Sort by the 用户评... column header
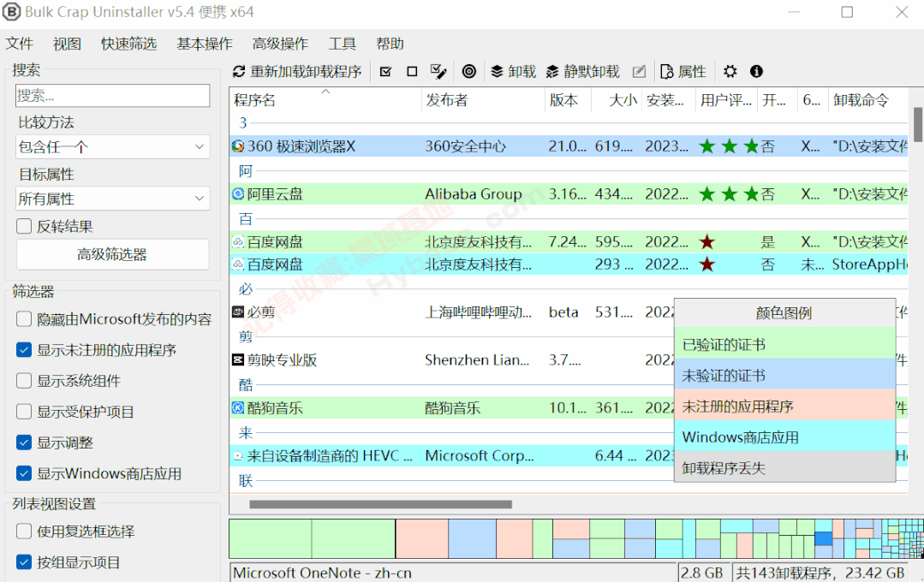Viewport: 924px width, 582px height. [x=726, y=100]
